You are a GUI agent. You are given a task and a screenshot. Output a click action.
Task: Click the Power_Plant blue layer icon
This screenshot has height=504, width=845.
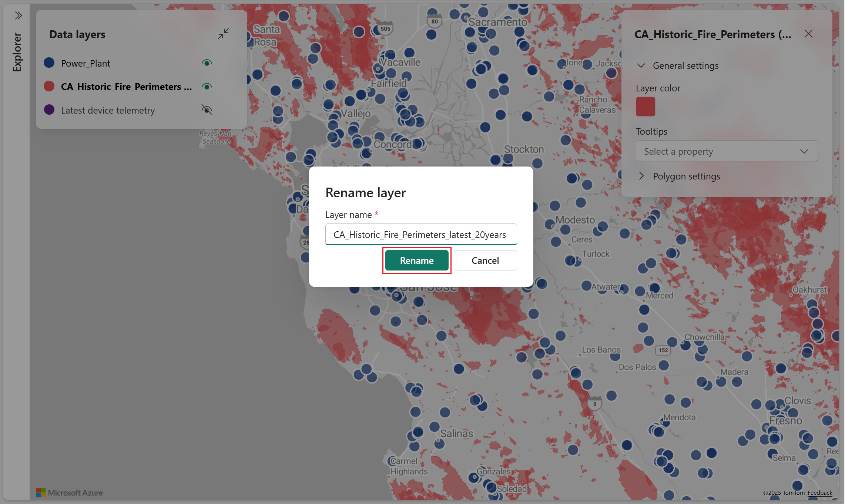(49, 63)
